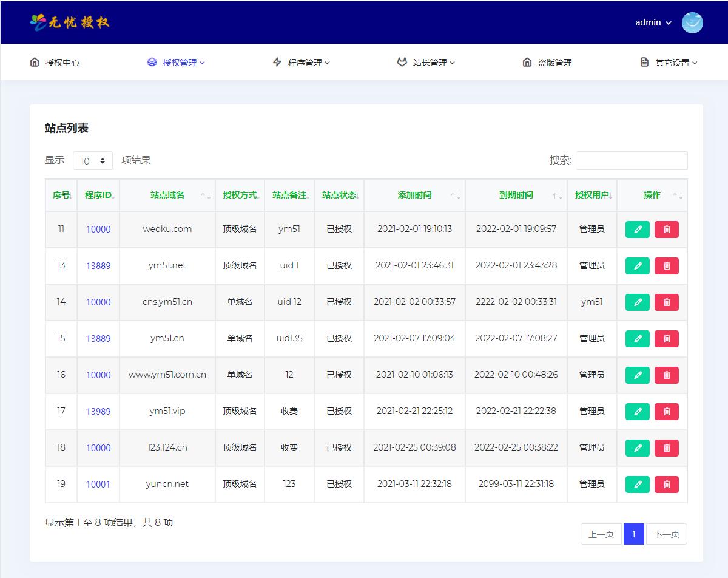728x578 pixels.
Task: Edit the yuncn.net site entry
Action: coord(637,484)
